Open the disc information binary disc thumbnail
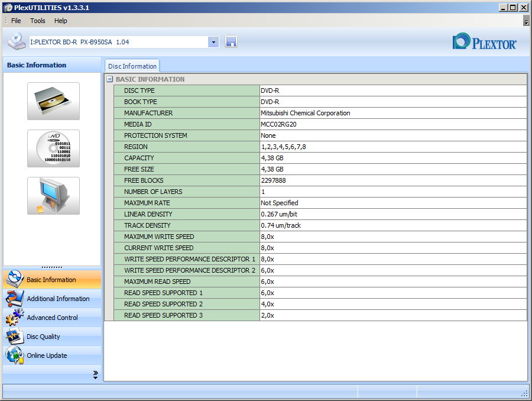The width and height of the screenshot is (532, 401). tap(53, 148)
